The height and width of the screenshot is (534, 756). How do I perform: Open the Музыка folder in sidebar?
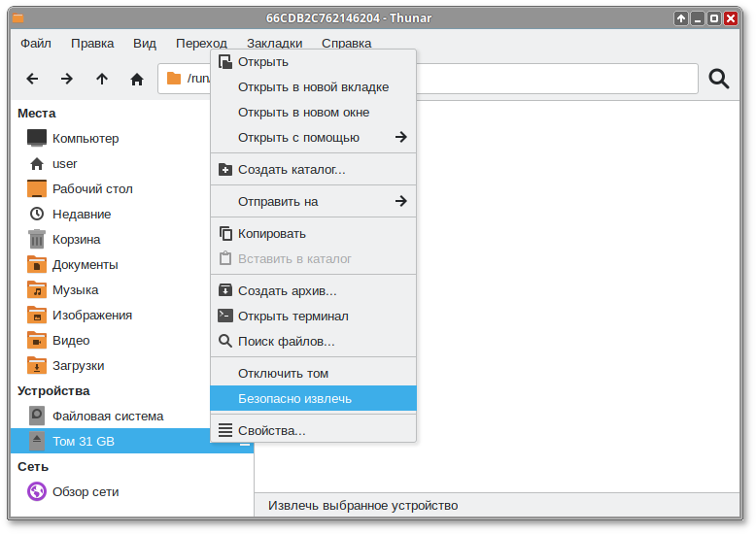click(75, 289)
